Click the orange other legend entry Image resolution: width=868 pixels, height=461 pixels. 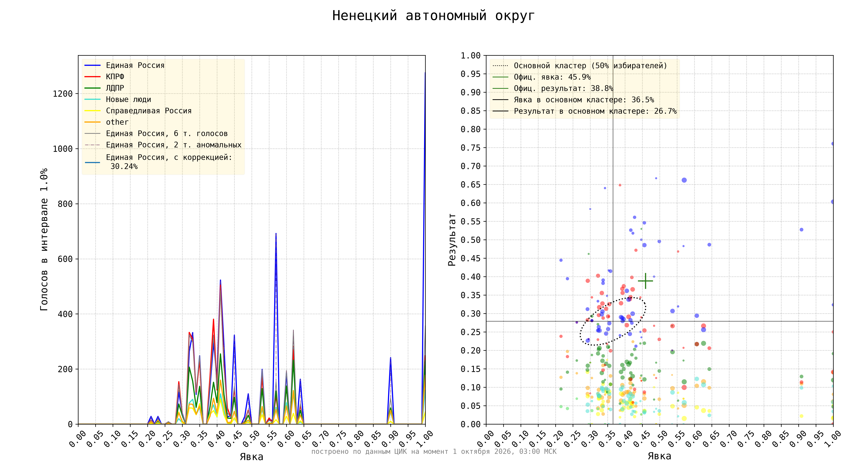click(107, 122)
